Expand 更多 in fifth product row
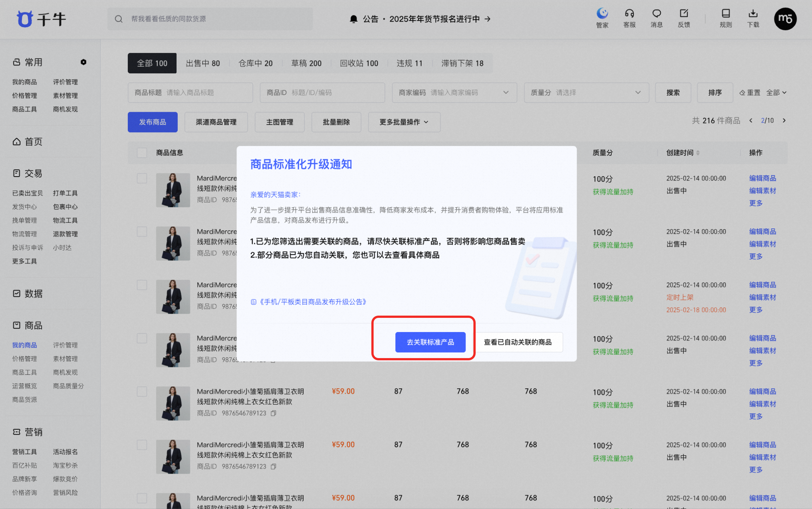 [x=756, y=416]
